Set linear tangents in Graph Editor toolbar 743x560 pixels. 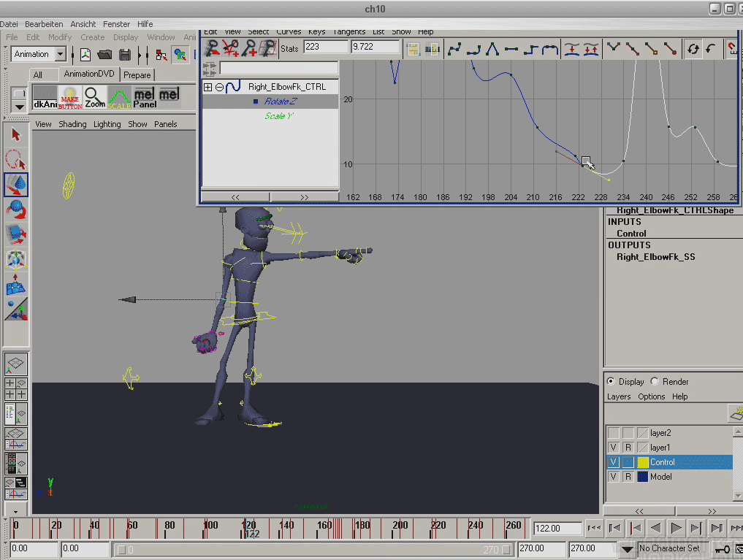(493, 50)
